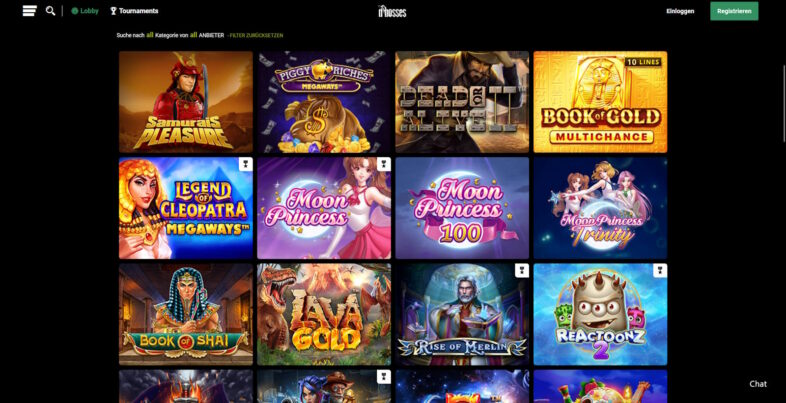Click the Registrieren button
Viewport: 786px width, 403px height.
point(734,11)
